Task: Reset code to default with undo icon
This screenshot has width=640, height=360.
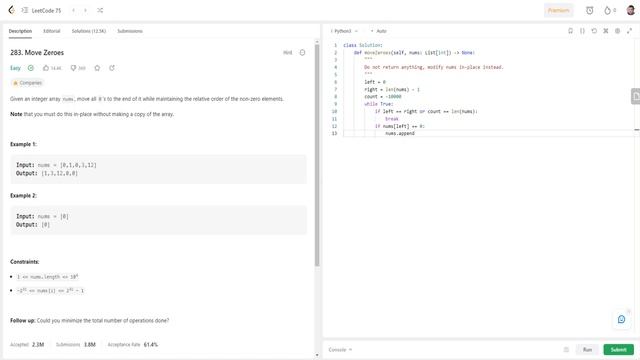Action: point(594,31)
